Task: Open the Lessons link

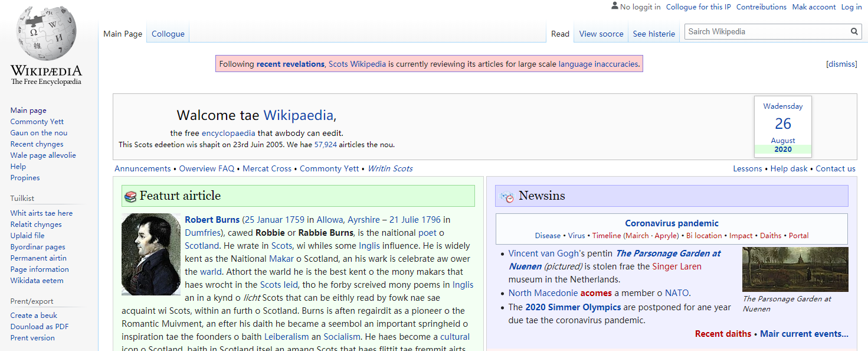Action: (x=748, y=168)
